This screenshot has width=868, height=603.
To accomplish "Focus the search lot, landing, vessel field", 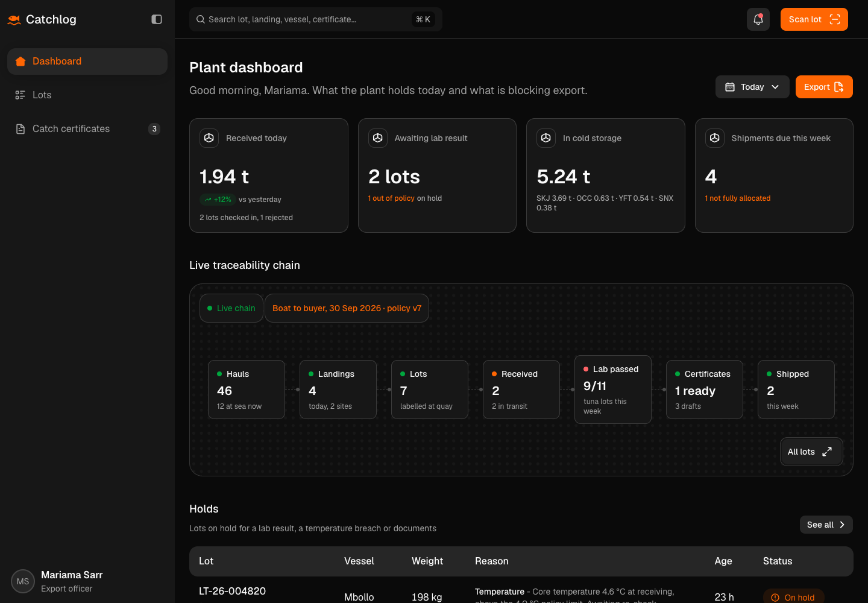I will (x=315, y=19).
